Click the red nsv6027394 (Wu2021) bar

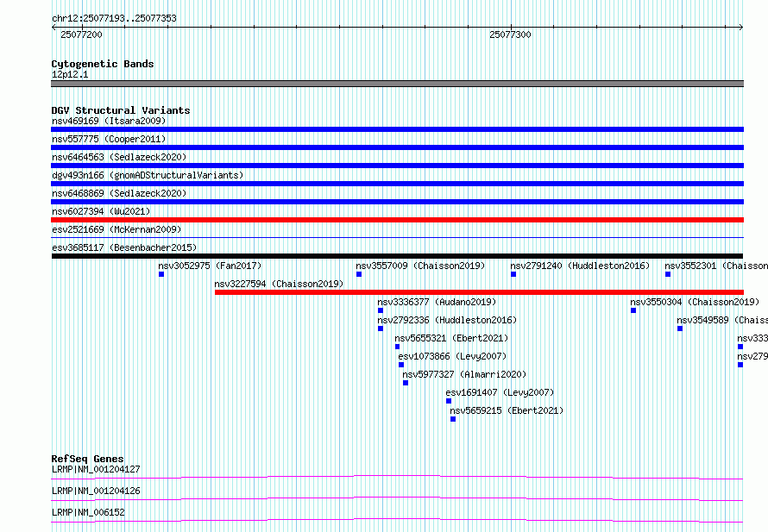click(x=397, y=220)
